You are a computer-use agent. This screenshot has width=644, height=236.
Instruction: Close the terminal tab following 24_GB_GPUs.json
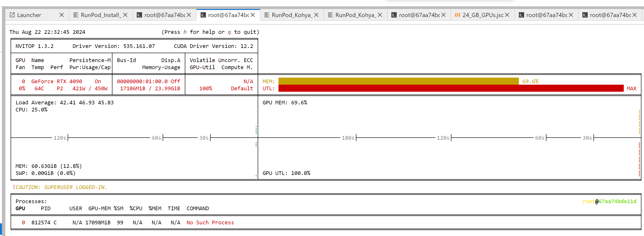tap(571, 15)
